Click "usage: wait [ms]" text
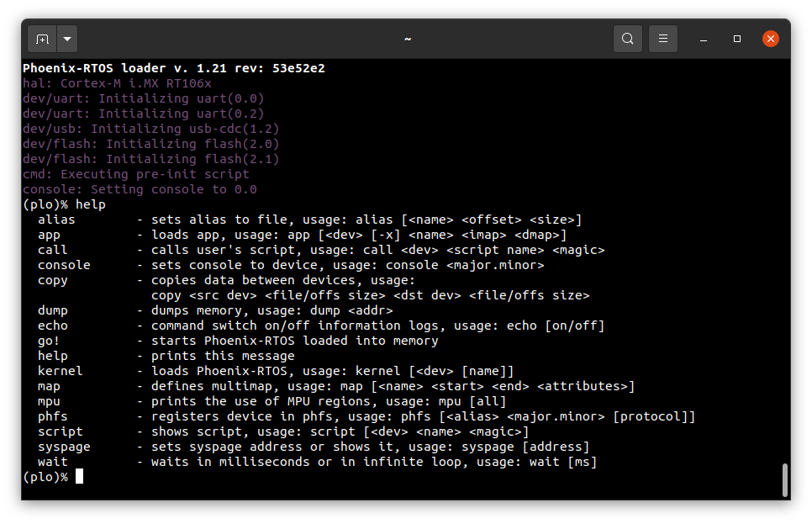This screenshot has height=524, width=812. 536,462
